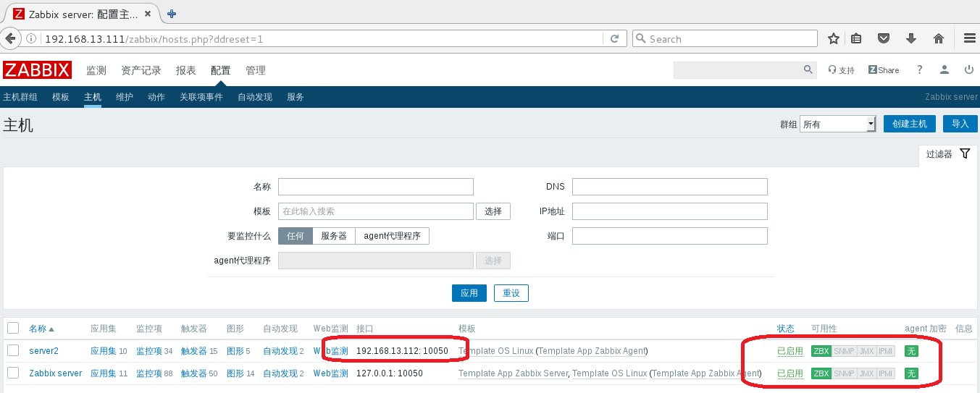Click the IPMI badge for server2
Screen dimensions: 980x393
(x=886, y=351)
